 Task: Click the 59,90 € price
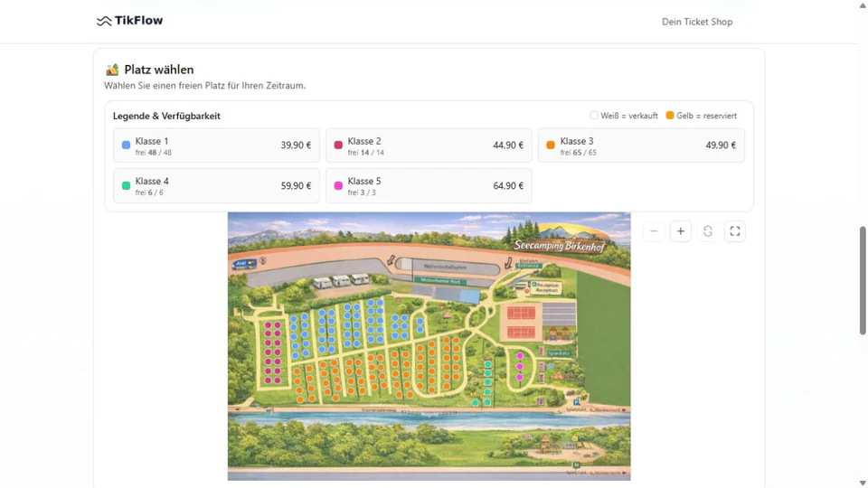coord(296,186)
